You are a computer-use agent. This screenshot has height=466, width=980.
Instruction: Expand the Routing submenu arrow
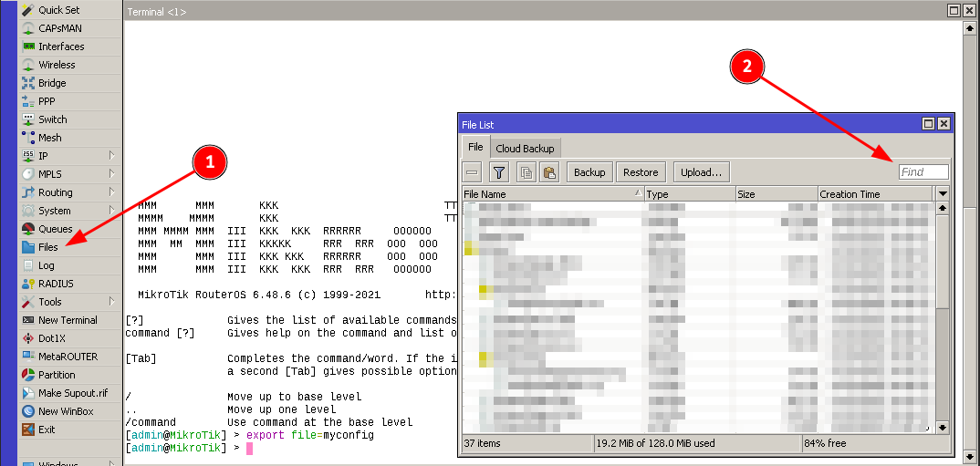click(112, 192)
